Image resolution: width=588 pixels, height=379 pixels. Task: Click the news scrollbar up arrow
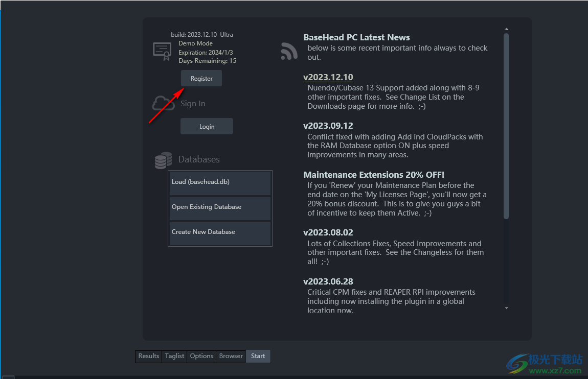pyautogui.click(x=506, y=29)
